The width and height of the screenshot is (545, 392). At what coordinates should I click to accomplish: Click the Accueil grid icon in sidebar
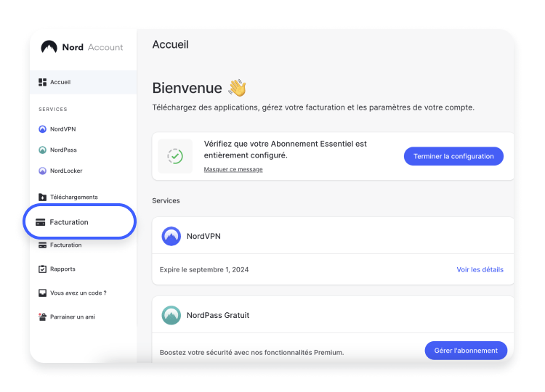pos(42,82)
